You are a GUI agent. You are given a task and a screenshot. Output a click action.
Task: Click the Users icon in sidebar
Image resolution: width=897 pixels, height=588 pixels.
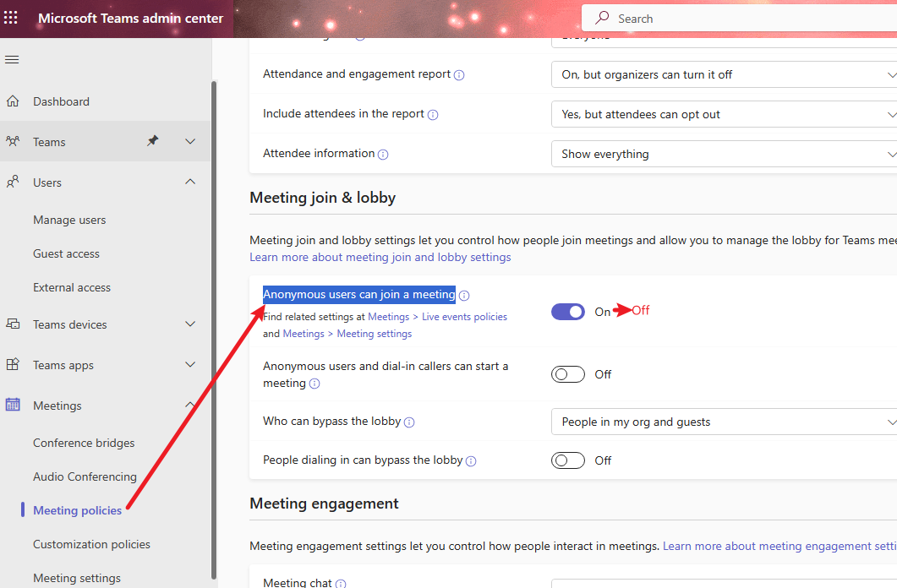(13, 182)
